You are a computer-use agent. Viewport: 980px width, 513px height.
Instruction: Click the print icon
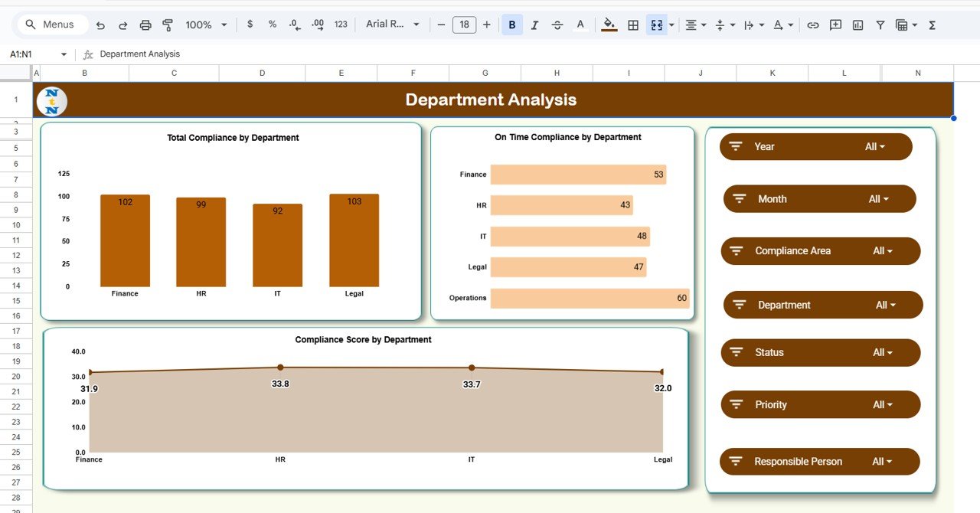pyautogui.click(x=145, y=24)
